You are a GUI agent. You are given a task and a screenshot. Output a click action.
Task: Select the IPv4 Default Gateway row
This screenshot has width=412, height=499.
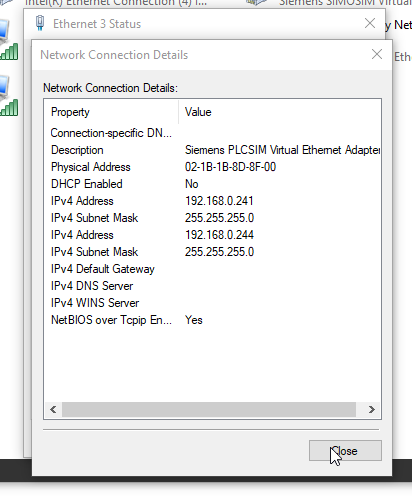point(212,269)
